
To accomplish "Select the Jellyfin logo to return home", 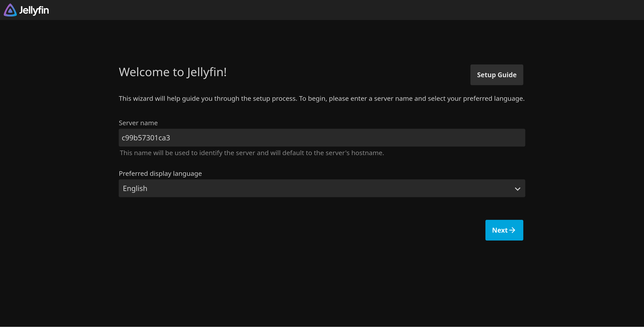I will (x=10, y=10).
